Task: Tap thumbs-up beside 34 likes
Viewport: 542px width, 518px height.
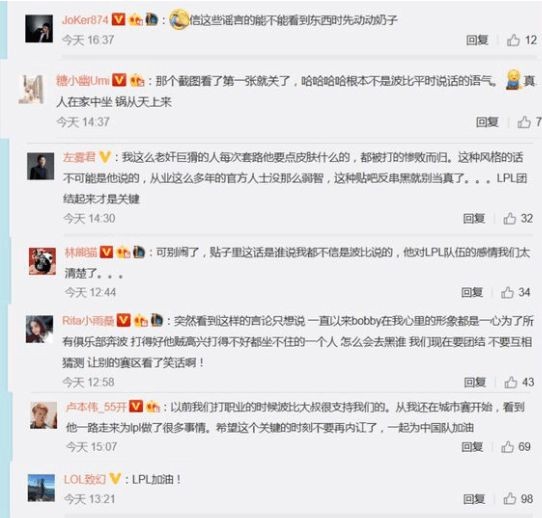Action: coord(507,292)
